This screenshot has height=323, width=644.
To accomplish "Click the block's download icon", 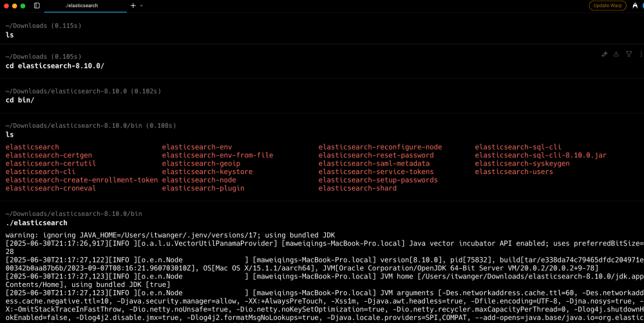I will point(616,54).
